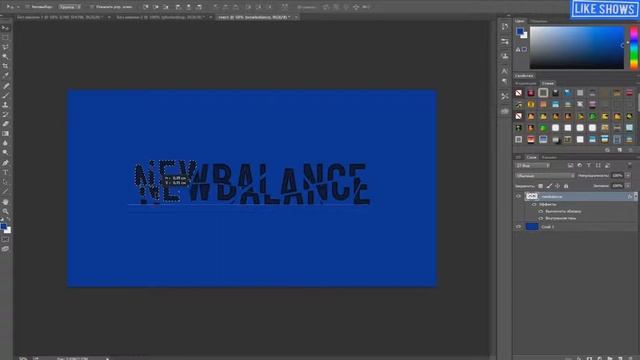This screenshot has width=640, height=360.
Task: Select the Healing Brush tool
Action: [x=5, y=86]
